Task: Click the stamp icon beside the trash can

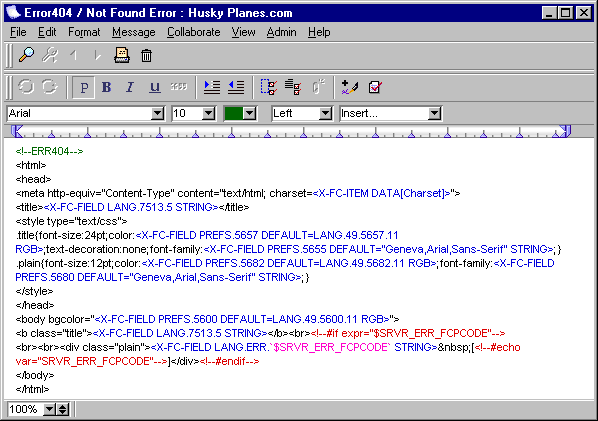Action: [x=122, y=55]
